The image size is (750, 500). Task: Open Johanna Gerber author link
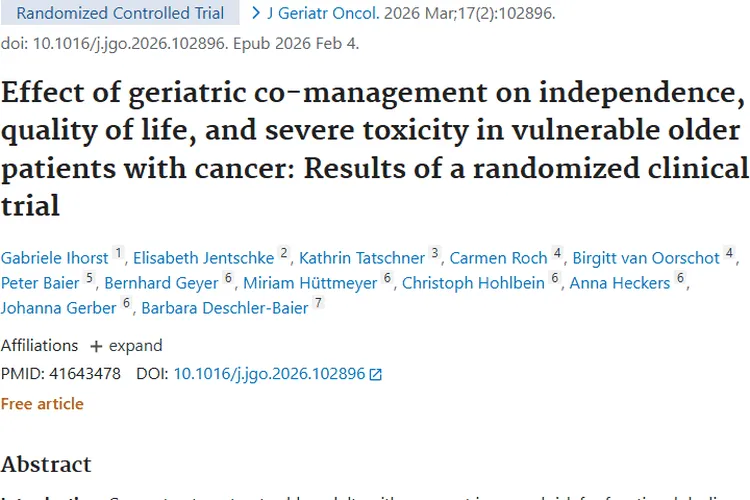(x=58, y=308)
